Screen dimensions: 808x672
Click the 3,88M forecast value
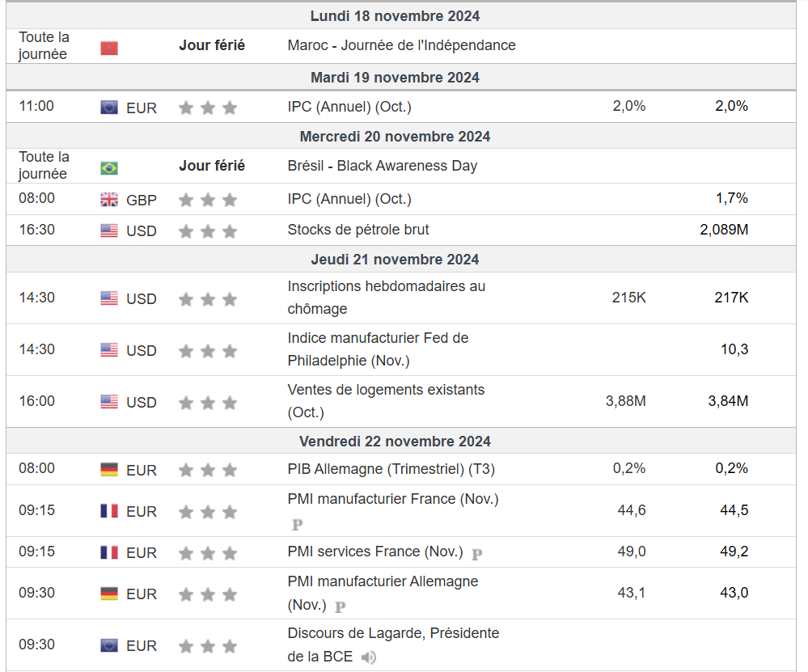625,400
